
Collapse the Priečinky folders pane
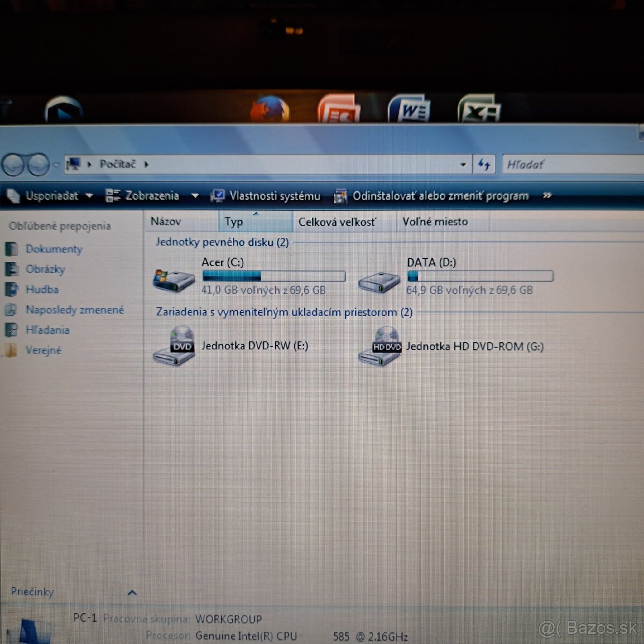[132, 592]
